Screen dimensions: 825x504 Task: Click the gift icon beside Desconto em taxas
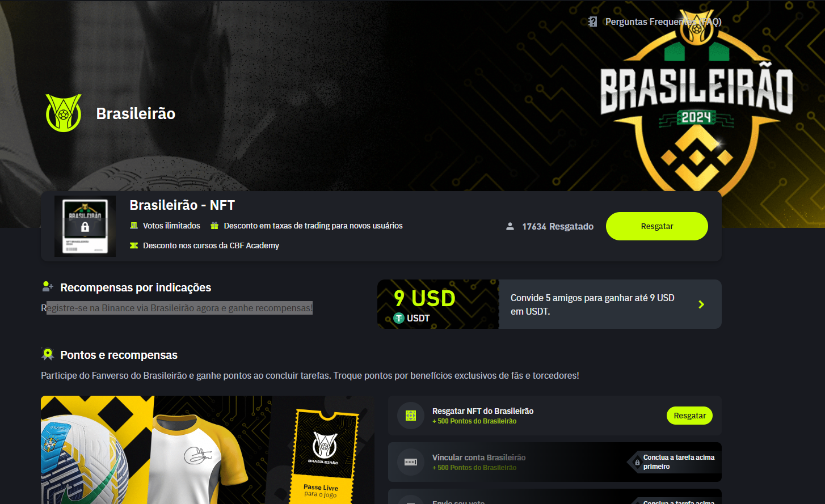click(214, 226)
